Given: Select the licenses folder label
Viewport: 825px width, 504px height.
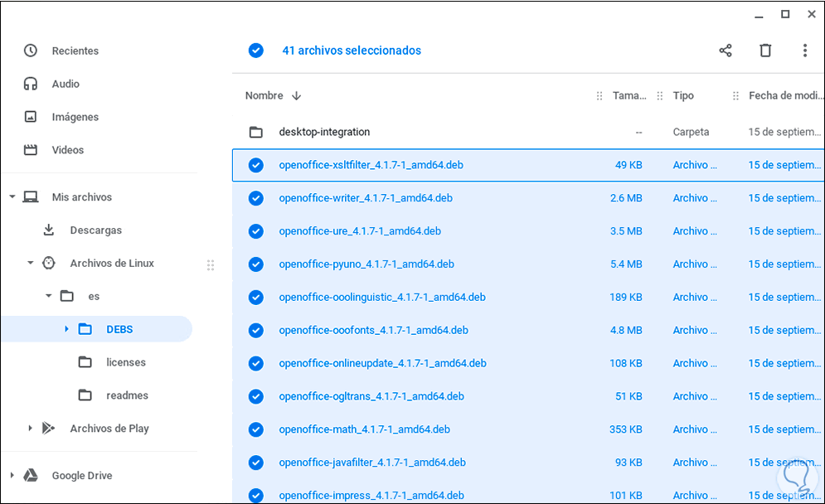Looking at the screenshot, I should pos(126,362).
